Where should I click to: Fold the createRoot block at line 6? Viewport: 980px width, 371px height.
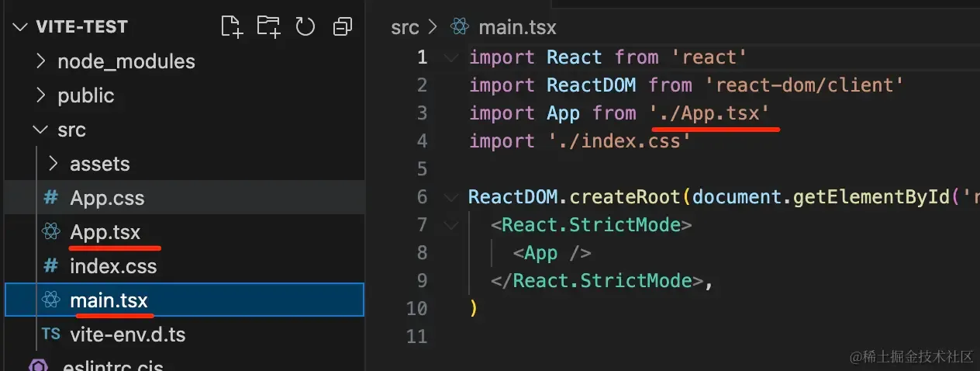pyautogui.click(x=451, y=197)
